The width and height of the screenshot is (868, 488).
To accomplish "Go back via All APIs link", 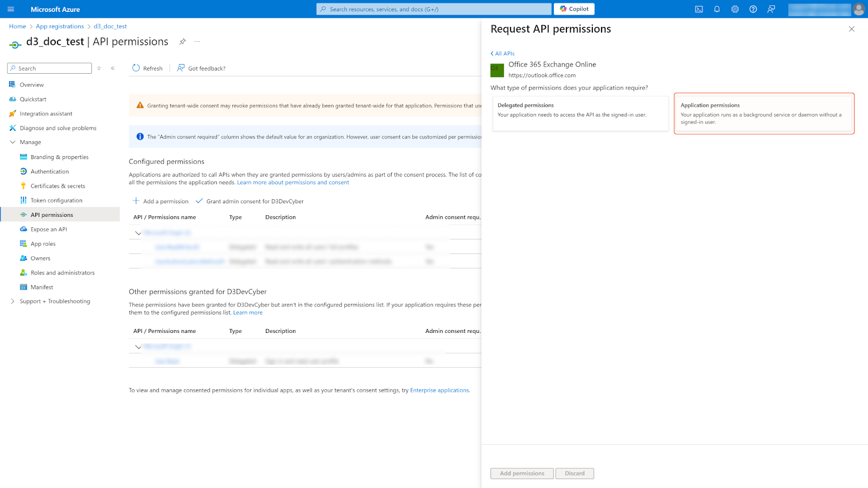I will pos(503,54).
